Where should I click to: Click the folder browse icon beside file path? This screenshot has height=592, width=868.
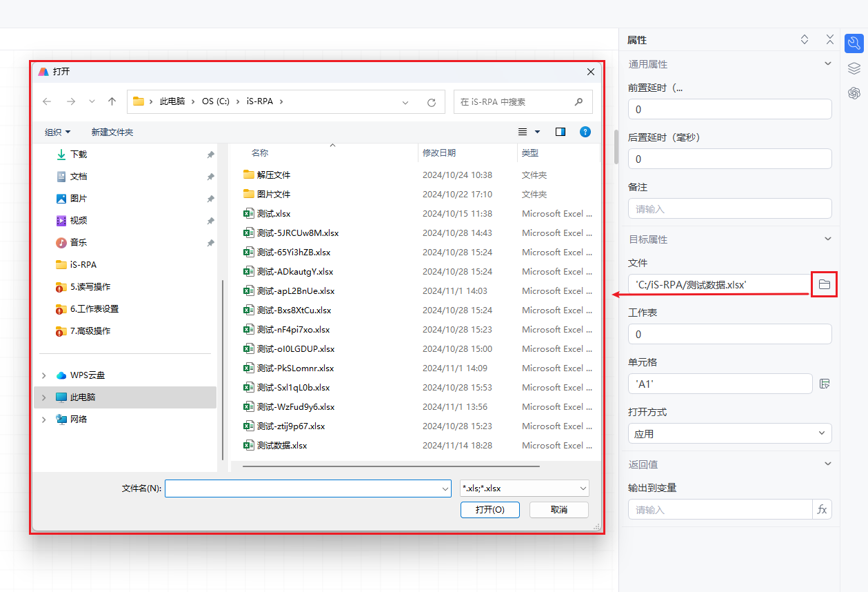click(x=824, y=284)
